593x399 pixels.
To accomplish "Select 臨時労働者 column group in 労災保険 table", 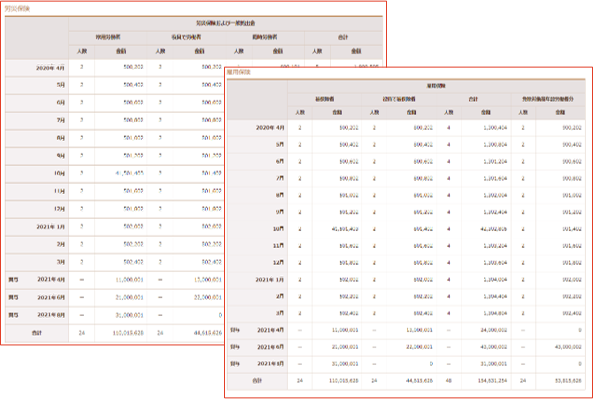I will point(265,37).
